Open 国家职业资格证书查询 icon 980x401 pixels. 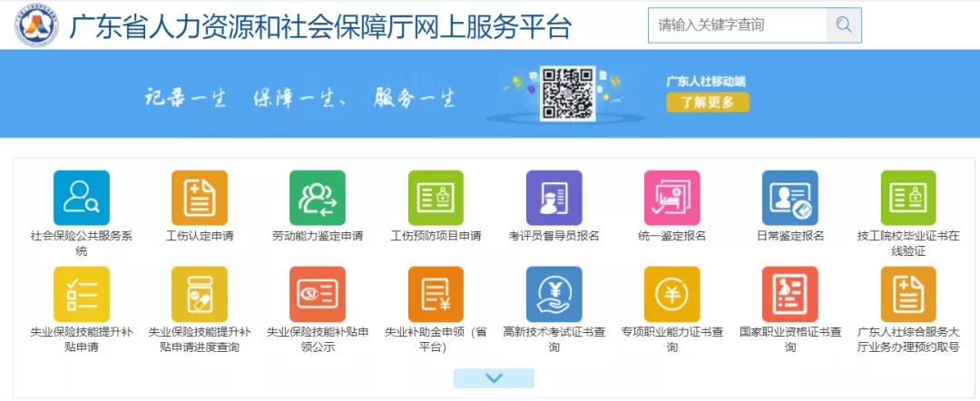pos(789,294)
